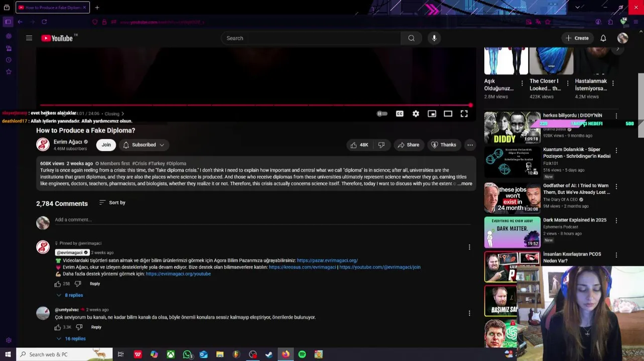
Task: Open the list all tabs dropdown
Action: click(577, 8)
